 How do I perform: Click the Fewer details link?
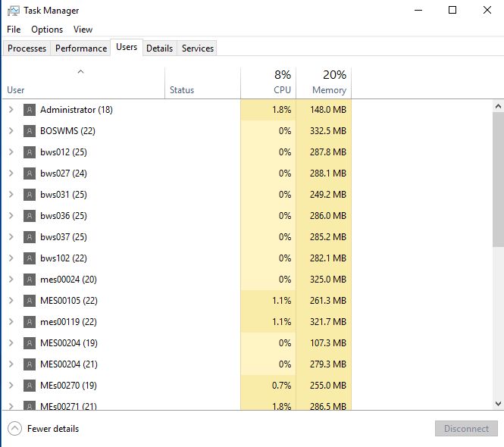(x=53, y=429)
